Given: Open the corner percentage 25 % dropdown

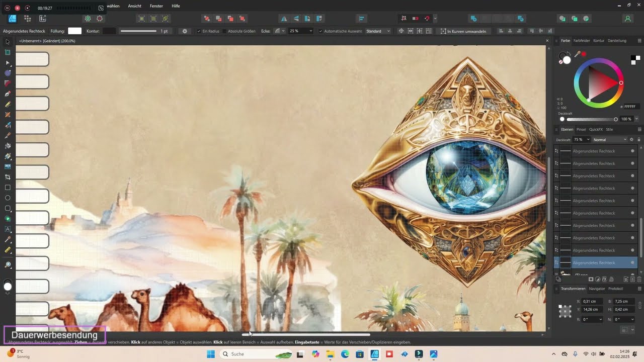Looking at the screenshot, I should [310, 31].
